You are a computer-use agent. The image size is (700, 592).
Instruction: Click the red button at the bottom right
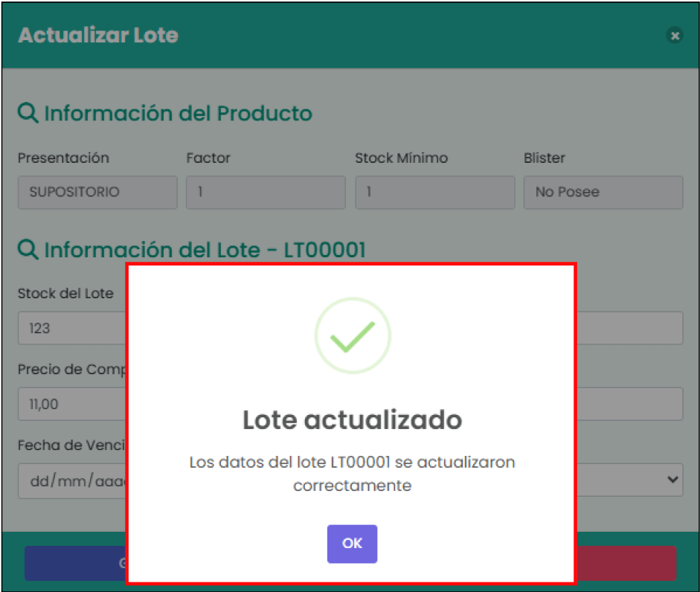(x=625, y=563)
